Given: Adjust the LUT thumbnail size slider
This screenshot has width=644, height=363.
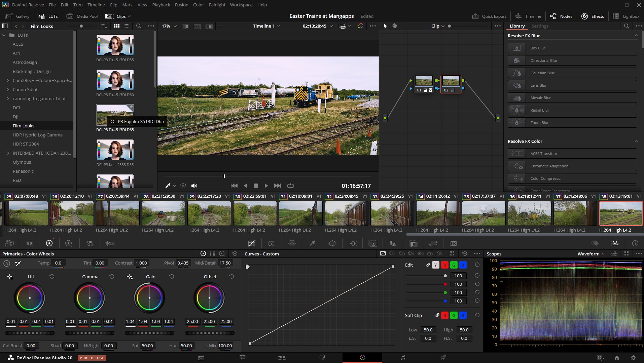Looking at the screenshot, I should pyautogui.click(x=81, y=26).
